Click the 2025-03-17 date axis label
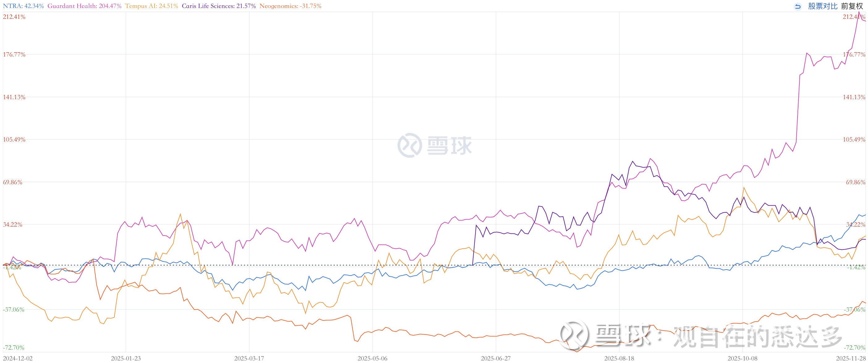 [249, 358]
